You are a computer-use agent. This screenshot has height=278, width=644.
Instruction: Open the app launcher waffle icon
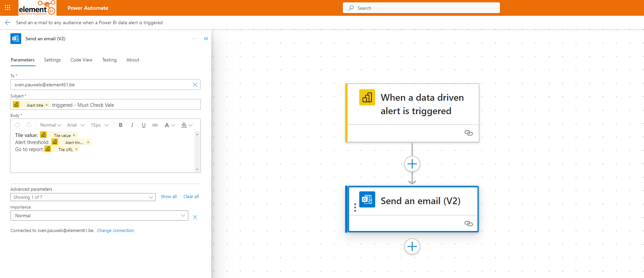click(8, 8)
